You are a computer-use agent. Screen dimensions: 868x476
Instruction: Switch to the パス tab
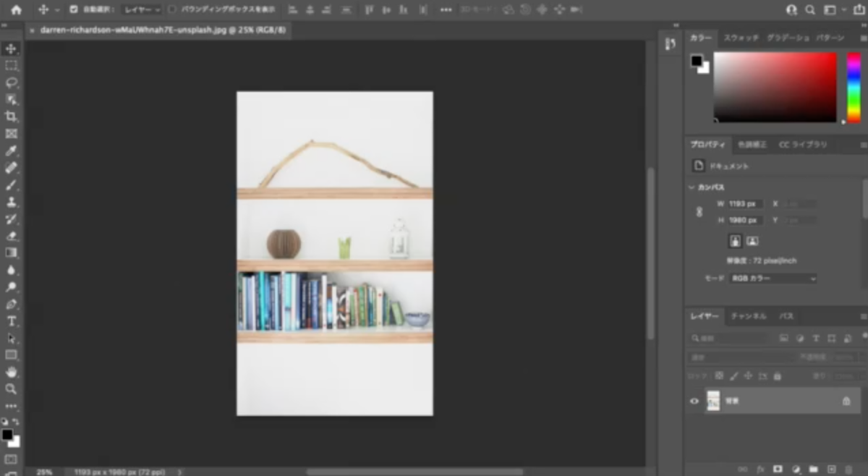[786, 316]
